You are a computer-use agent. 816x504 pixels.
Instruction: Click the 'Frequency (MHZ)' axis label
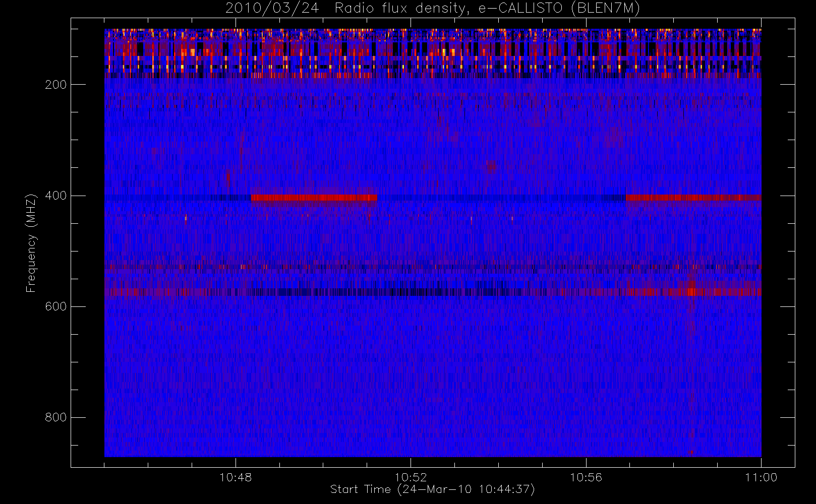coord(31,243)
